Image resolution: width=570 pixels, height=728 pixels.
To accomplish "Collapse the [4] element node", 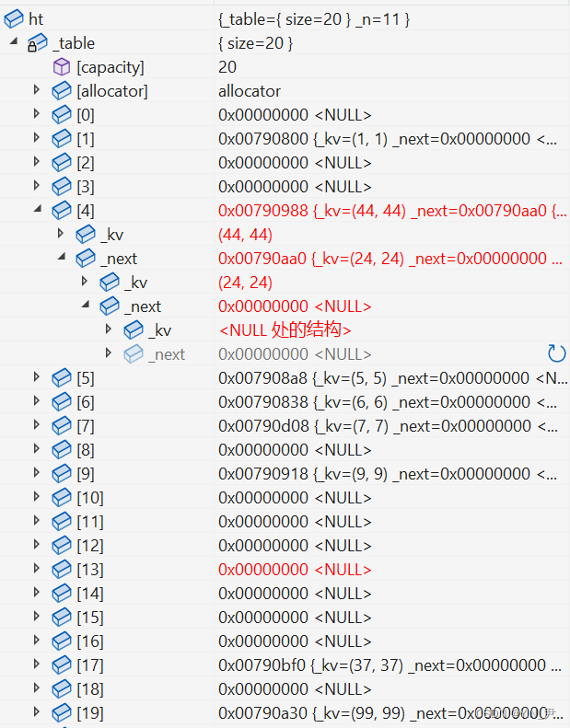I will [x=38, y=209].
